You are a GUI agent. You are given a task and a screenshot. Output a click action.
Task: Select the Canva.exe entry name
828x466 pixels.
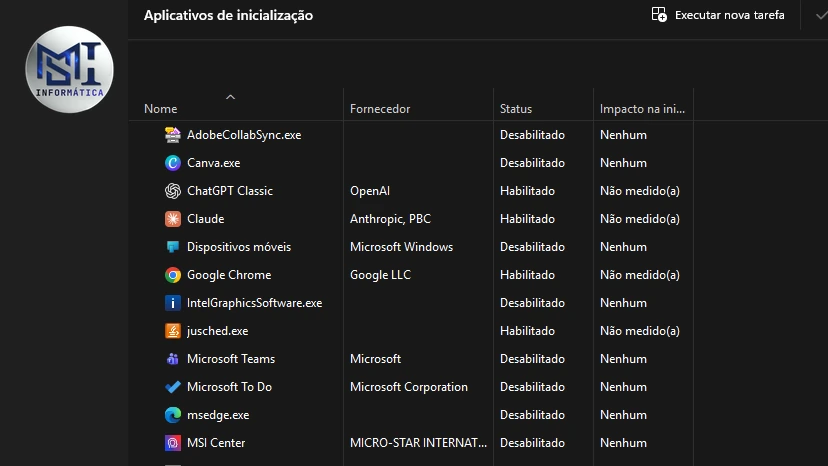[x=213, y=163]
